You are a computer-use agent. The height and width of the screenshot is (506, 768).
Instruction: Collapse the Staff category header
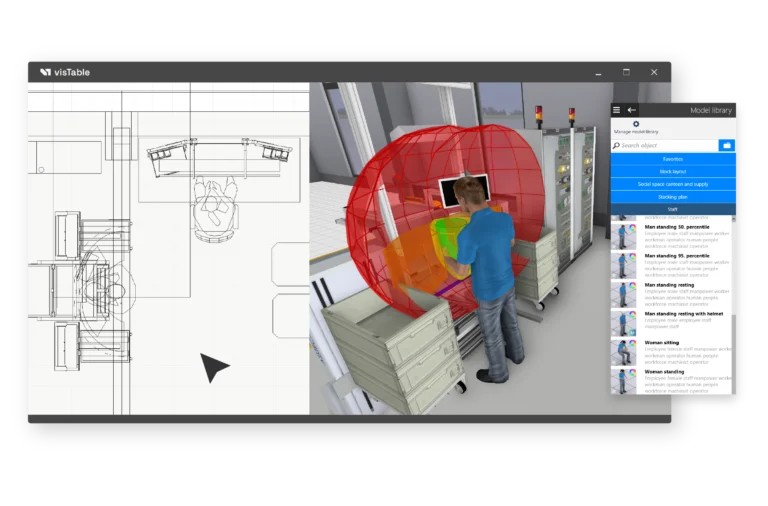click(x=673, y=209)
